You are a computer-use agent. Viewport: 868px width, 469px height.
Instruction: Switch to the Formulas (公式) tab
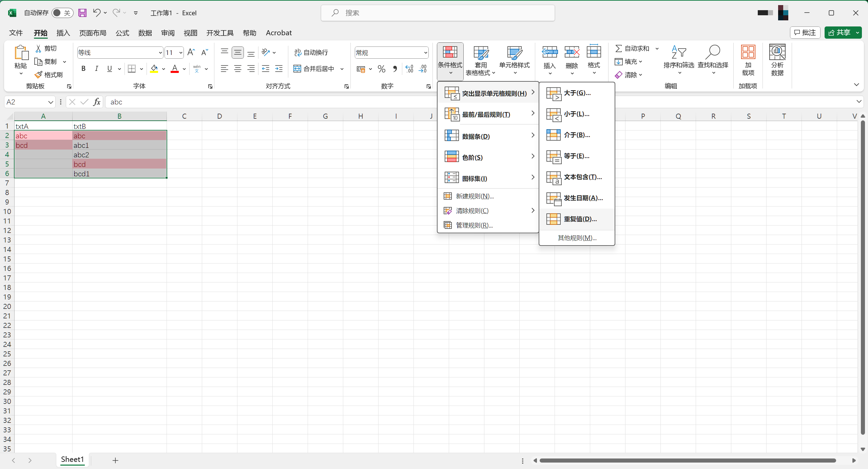(x=122, y=33)
